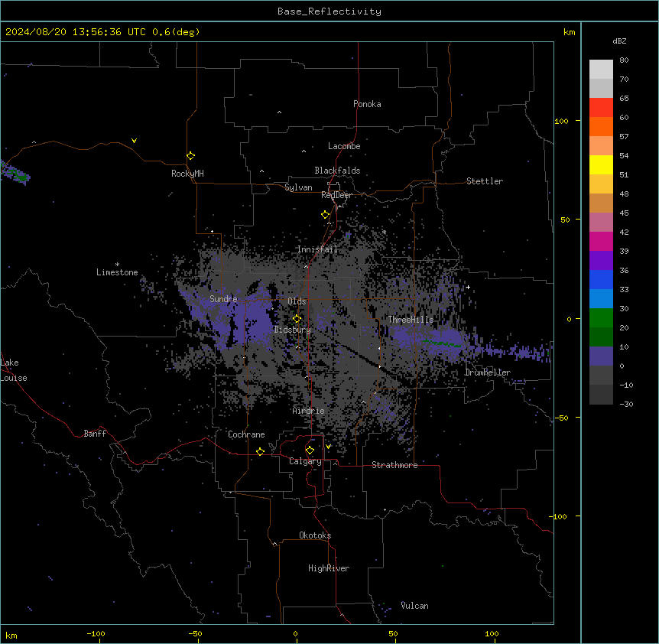Click the Okotoks label
Viewport: 659px width, 644px height.
[x=315, y=535]
